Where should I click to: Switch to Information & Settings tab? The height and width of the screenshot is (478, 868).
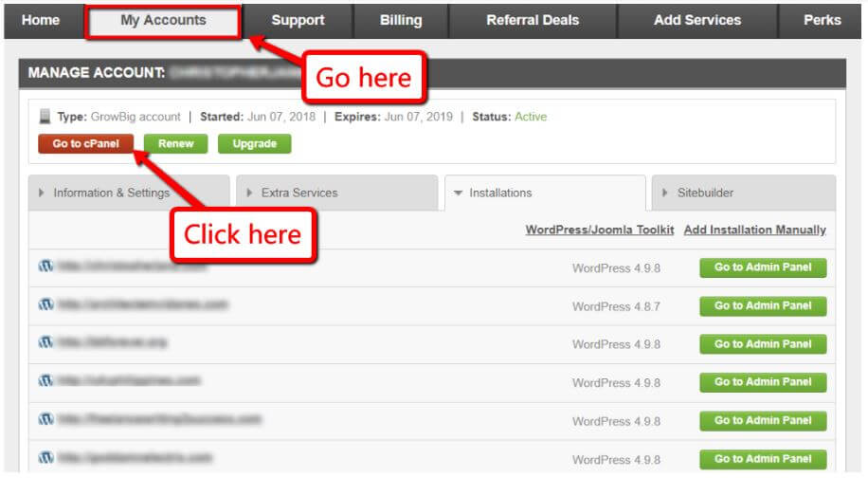click(129, 193)
